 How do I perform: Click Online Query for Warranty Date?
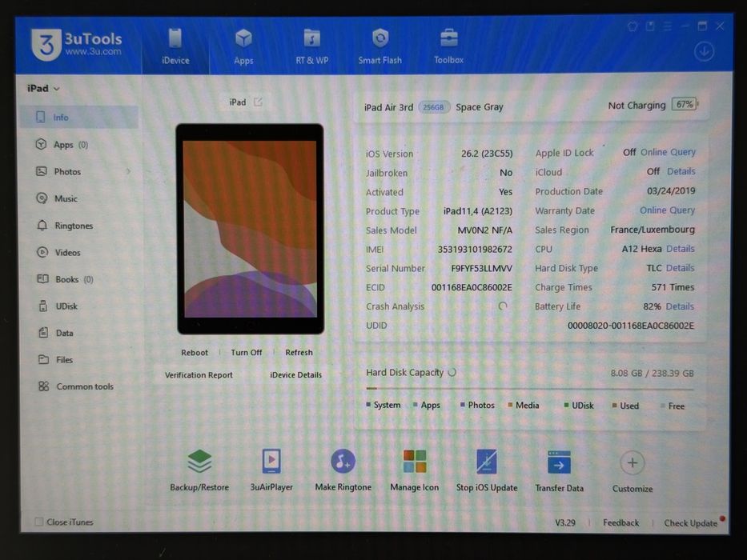[x=667, y=210]
